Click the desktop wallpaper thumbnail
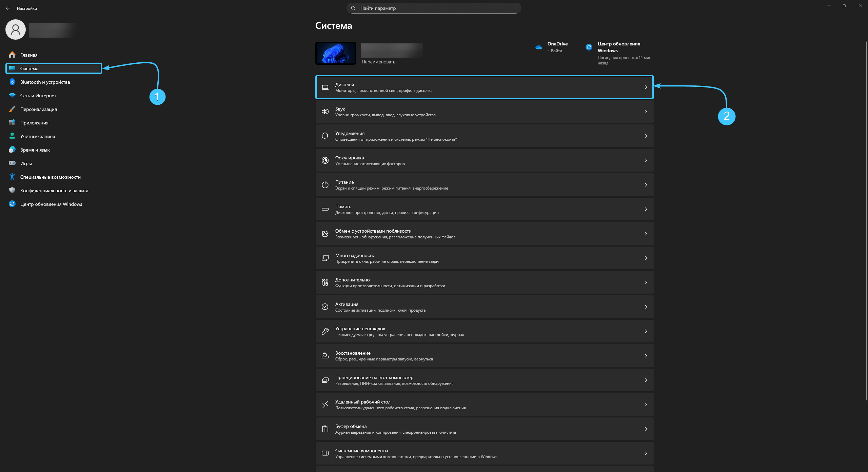Screen dimensions: 868x472 pyautogui.click(x=336, y=53)
